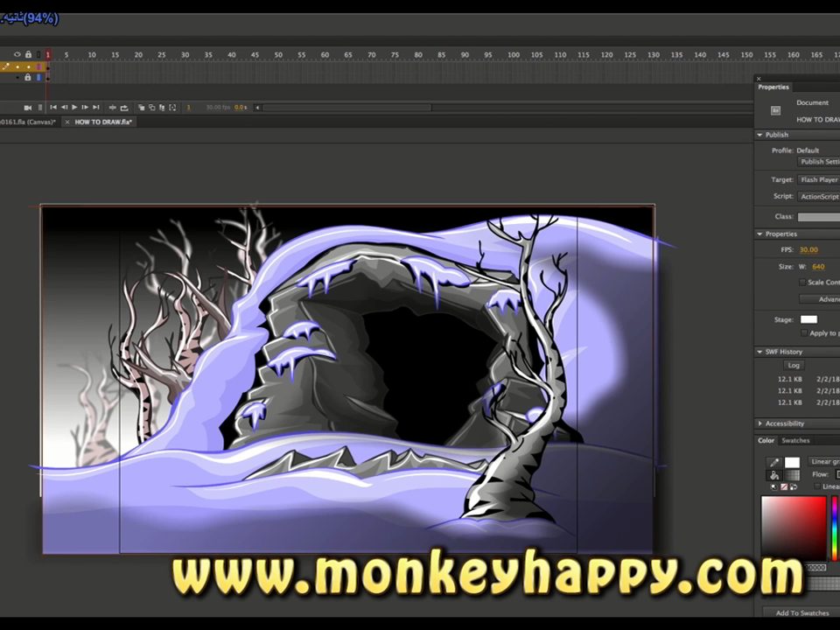Step forward one frame in the timeline

85,108
